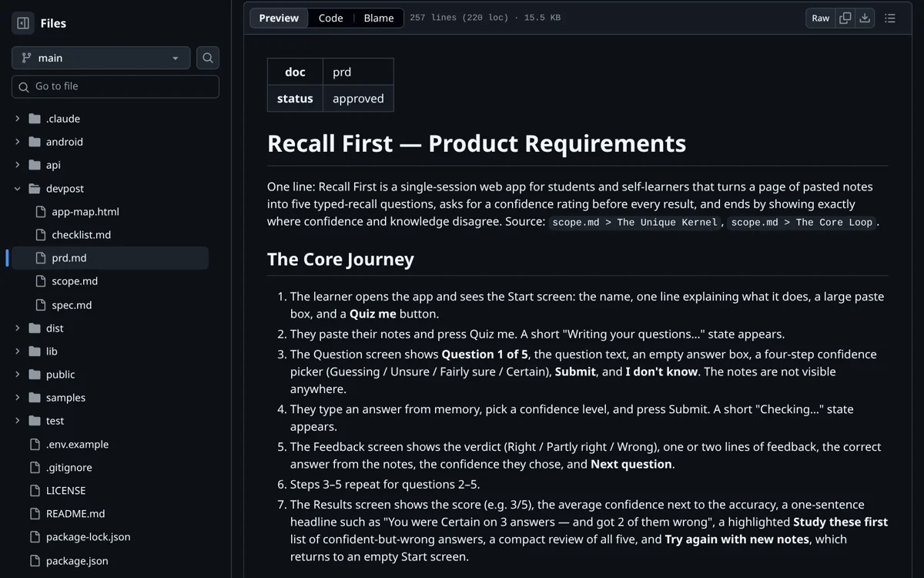
Task: Click the scope.md file icon
Action: [41, 281]
